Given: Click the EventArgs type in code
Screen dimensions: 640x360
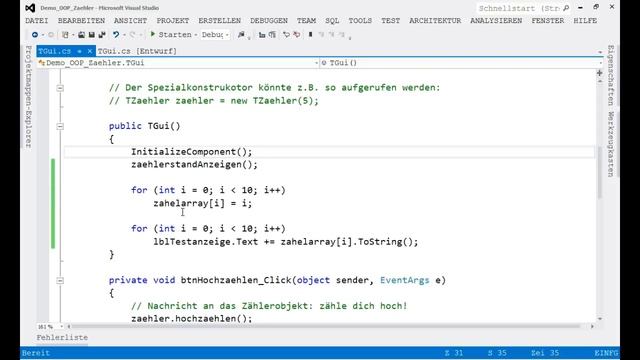Looking at the screenshot, I should tap(404, 280).
